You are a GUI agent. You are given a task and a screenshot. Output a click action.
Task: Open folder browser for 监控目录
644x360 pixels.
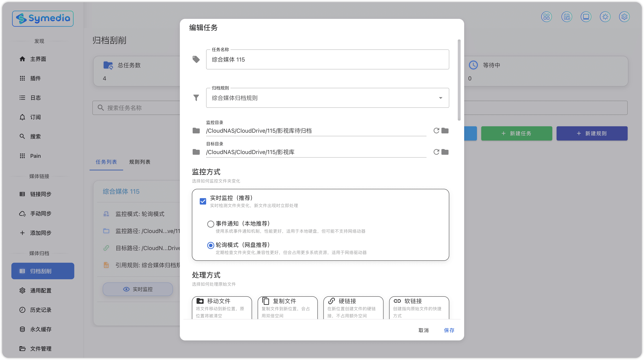(x=445, y=131)
